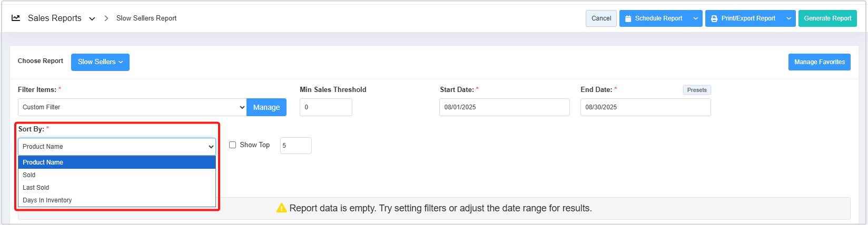Image resolution: width=868 pixels, height=225 pixels.
Task: Expand the Sales Reports menu chevron
Action: pos(92,18)
